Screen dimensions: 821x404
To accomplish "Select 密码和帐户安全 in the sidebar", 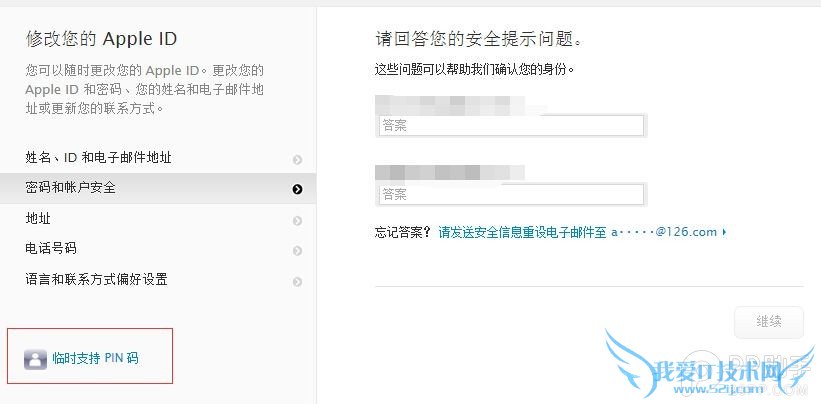I will point(71,187).
